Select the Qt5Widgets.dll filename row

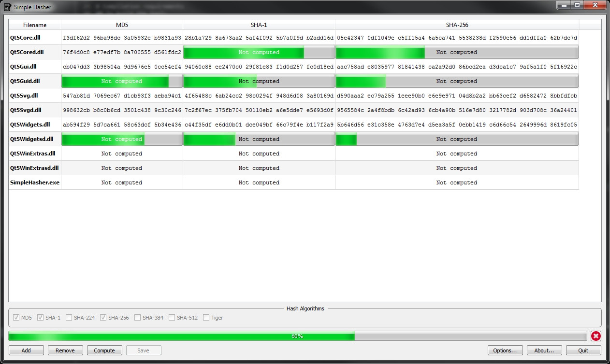coord(35,125)
